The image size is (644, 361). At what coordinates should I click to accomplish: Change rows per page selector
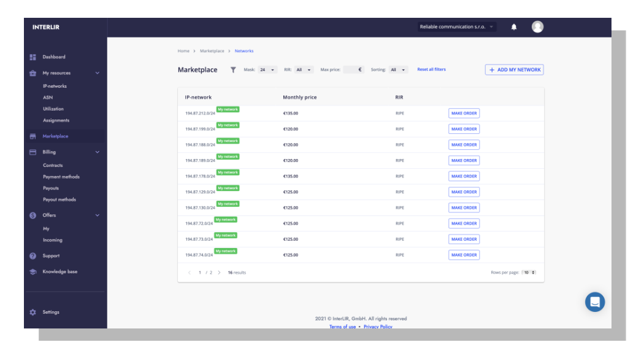click(529, 273)
